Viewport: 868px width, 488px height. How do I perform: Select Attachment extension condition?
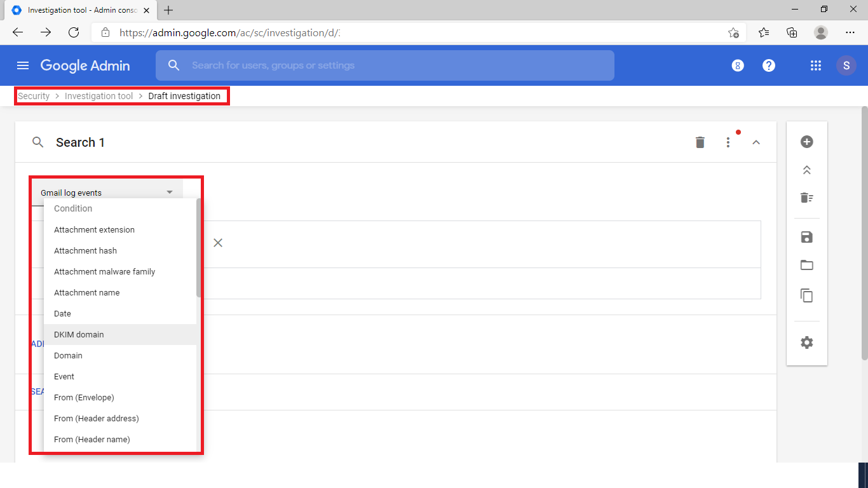point(119,229)
